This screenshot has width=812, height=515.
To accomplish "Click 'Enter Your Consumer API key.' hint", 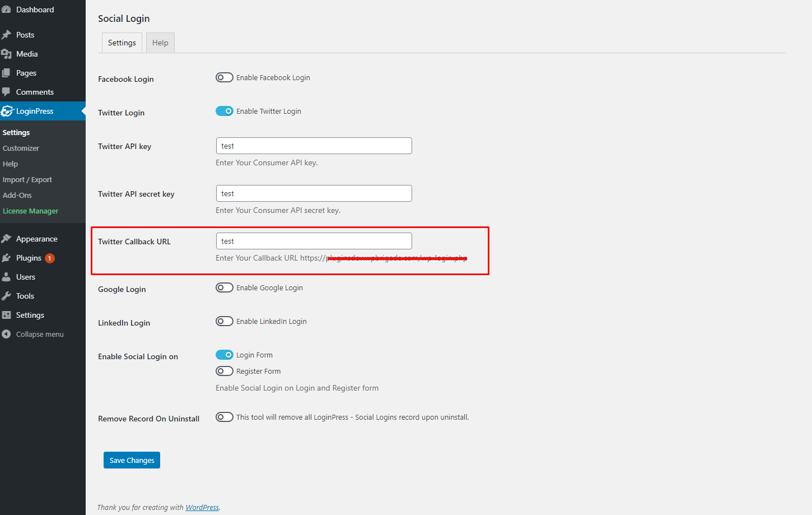I will 267,163.
